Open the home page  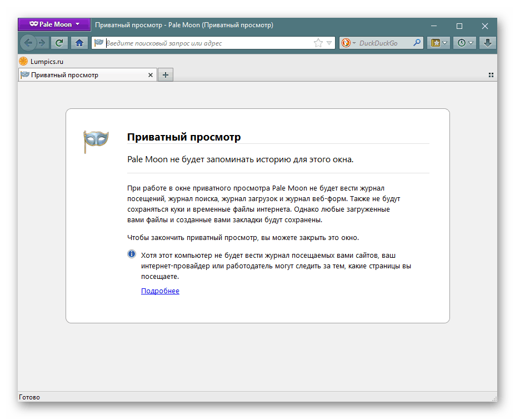point(79,43)
